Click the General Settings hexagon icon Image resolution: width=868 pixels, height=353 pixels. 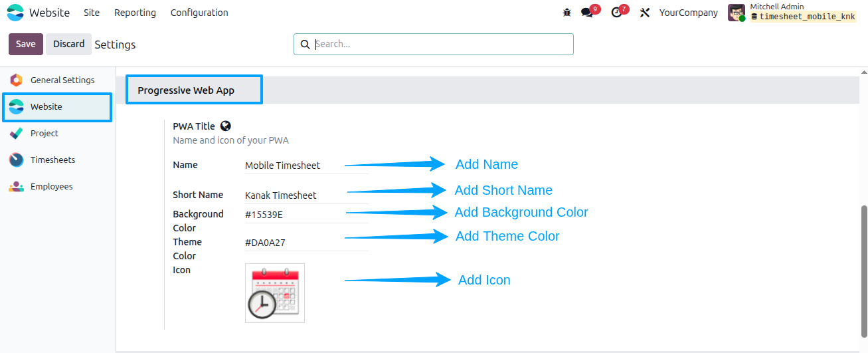point(17,80)
